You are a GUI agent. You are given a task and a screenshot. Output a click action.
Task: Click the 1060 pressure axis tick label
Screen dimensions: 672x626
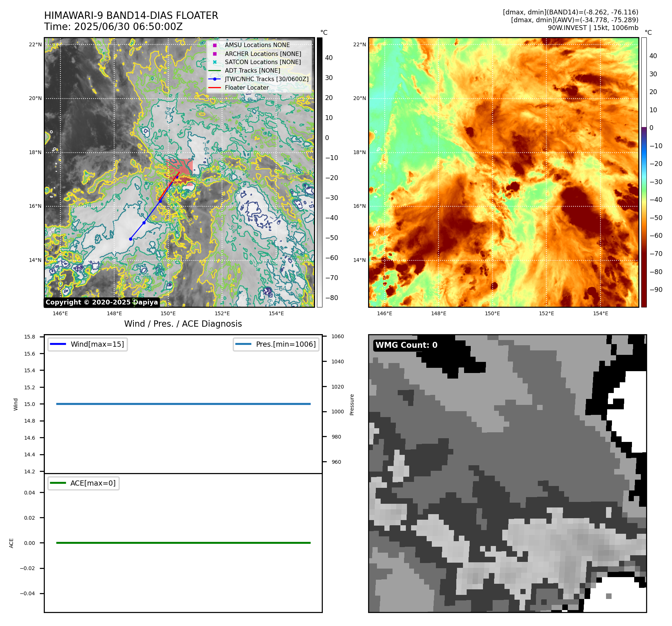[338, 336]
